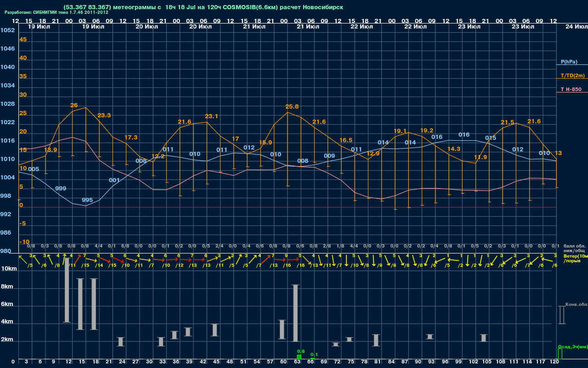Click the green precipitation value 0.1
This screenshot has width=588, height=368.
314,354
